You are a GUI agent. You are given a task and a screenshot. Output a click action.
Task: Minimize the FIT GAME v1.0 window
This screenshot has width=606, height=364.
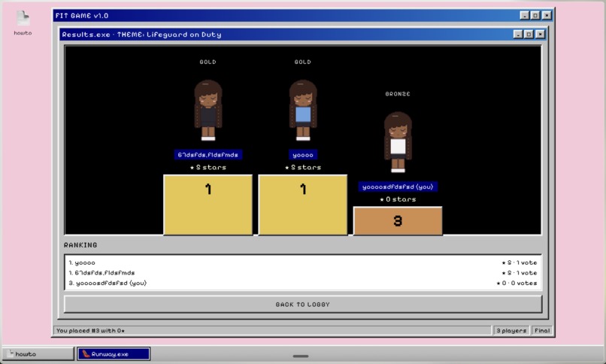pos(525,16)
